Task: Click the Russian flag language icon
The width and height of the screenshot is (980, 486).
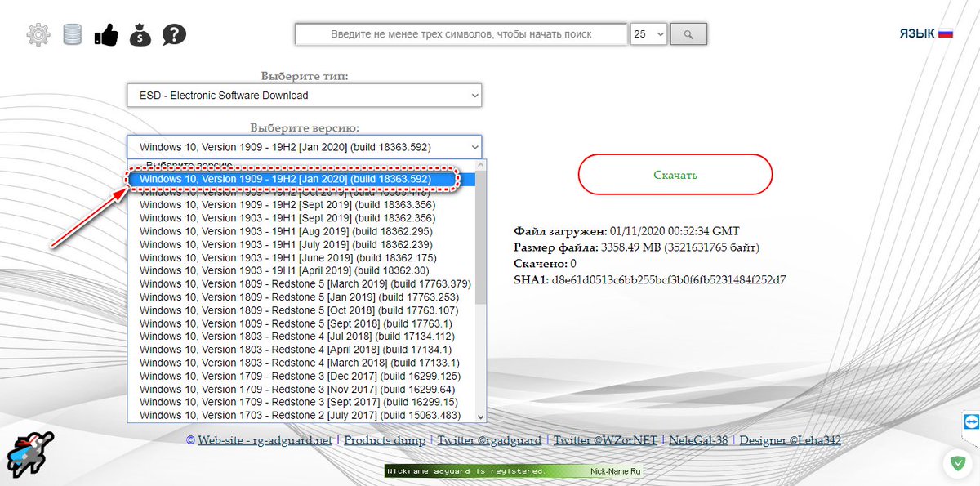Action: pyautogui.click(x=946, y=33)
